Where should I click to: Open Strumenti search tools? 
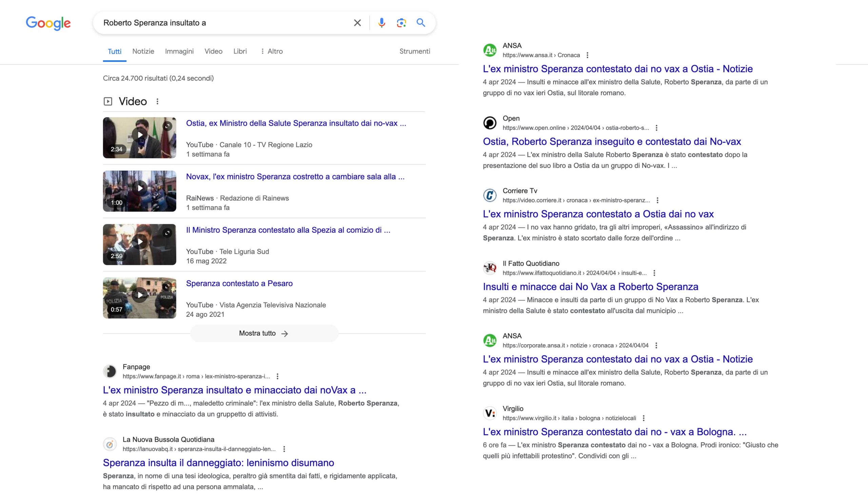pos(415,51)
